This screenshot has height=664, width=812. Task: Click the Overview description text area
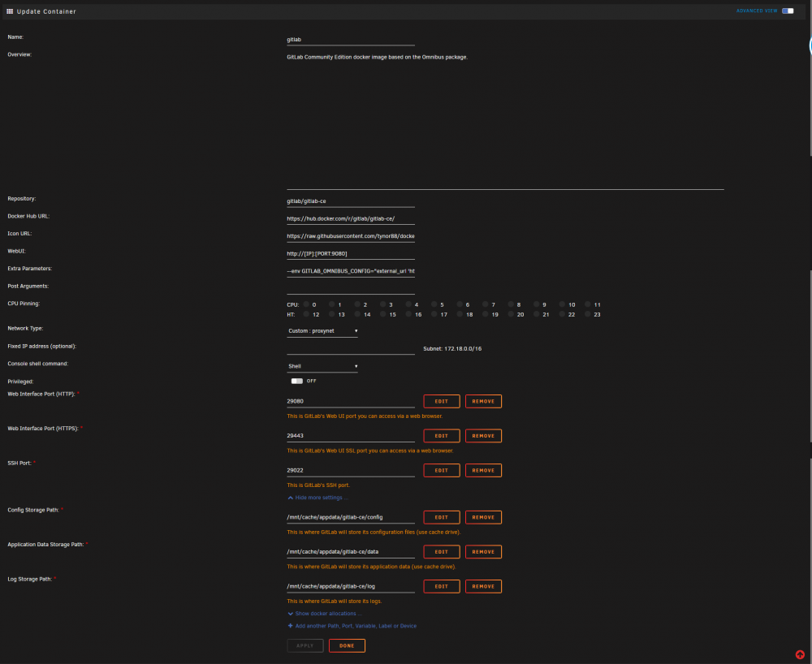[x=505, y=121]
